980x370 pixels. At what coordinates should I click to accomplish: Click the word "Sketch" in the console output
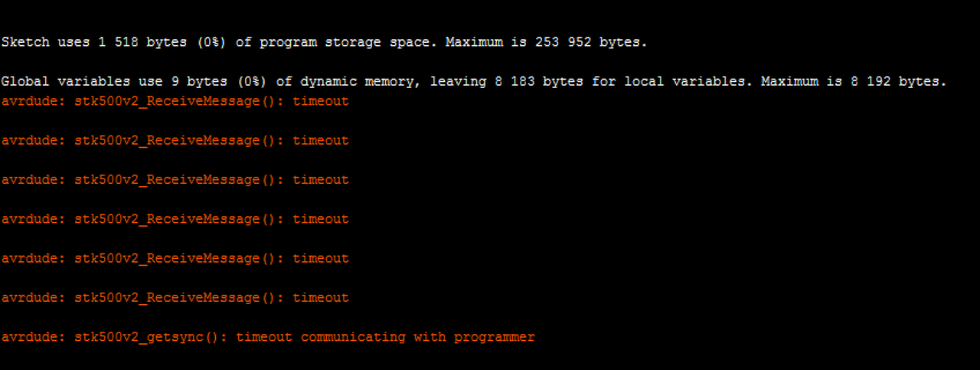[x=25, y=43]
